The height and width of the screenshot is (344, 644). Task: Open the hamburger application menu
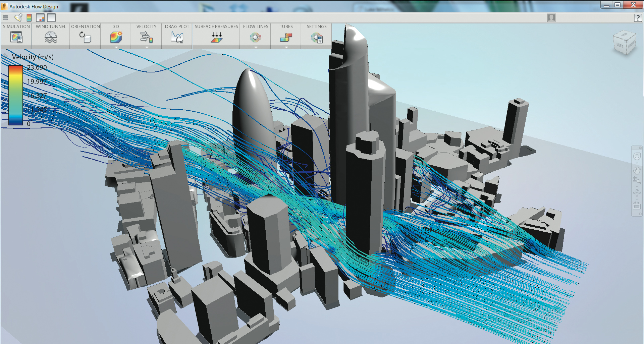[x=5, y=18]
